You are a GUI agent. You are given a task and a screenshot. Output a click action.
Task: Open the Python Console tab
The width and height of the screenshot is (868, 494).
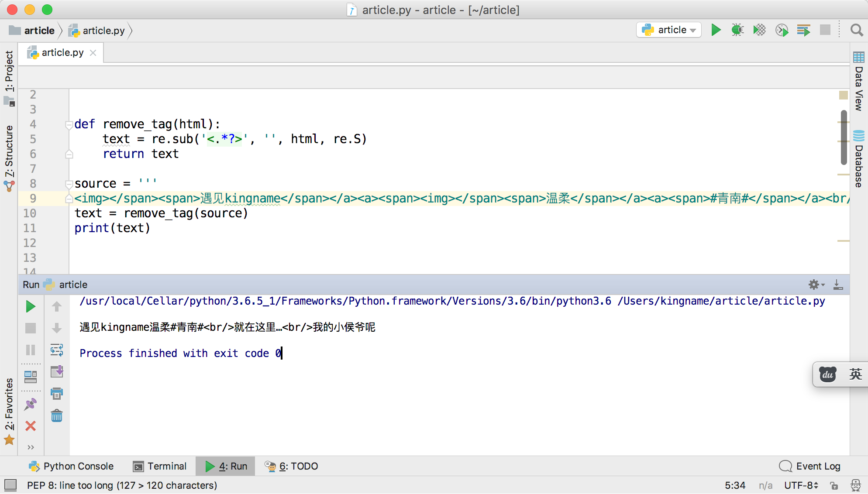(x=71, y=466)
